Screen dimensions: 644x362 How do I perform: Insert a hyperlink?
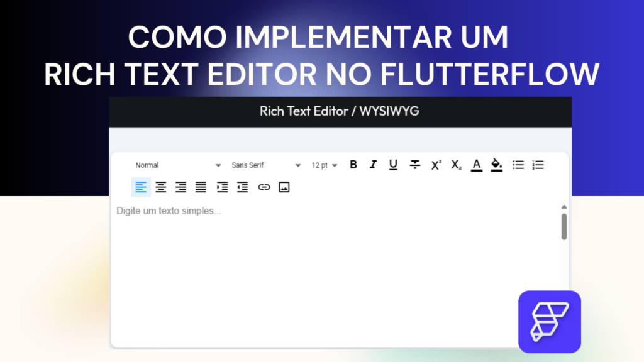[x=264, y=187]
